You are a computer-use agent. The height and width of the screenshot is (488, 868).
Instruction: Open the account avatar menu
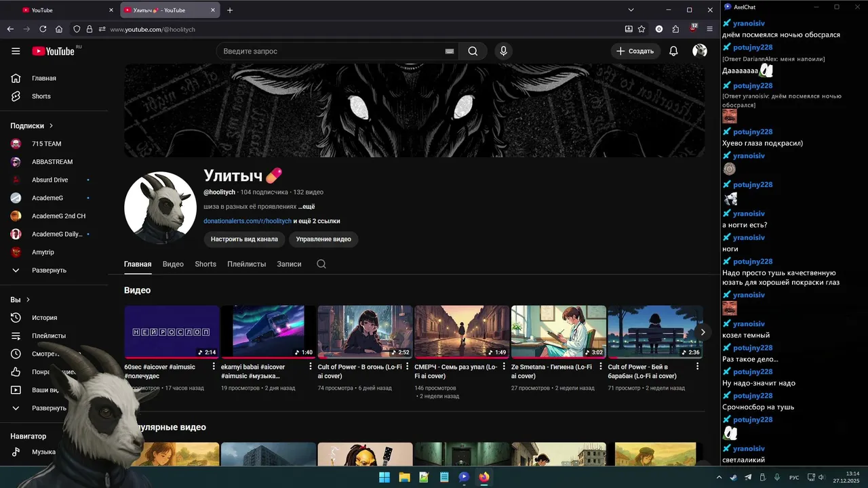tap(700, 51)
